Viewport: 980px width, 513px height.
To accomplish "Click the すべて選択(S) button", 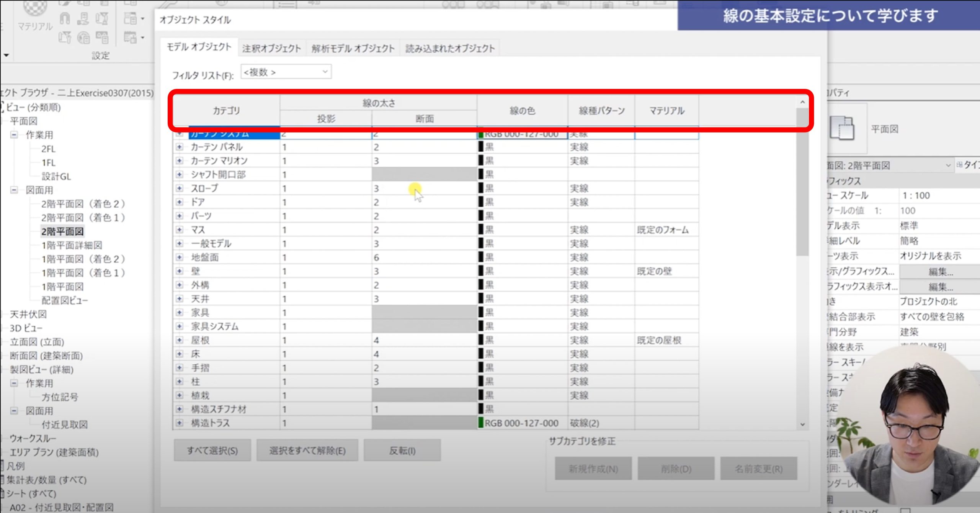I will click(212, 451).
